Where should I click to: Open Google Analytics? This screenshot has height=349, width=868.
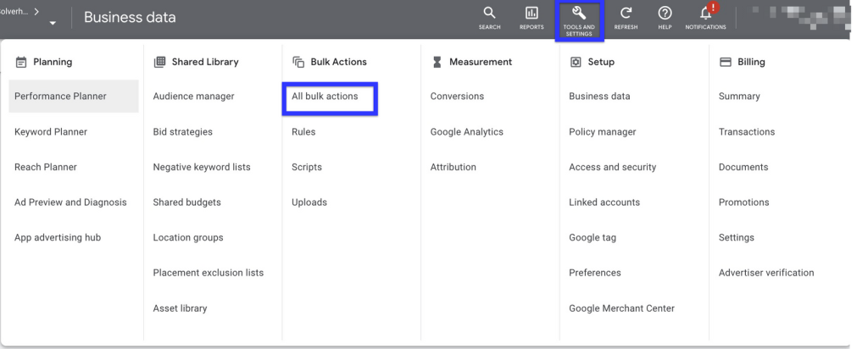467,131
